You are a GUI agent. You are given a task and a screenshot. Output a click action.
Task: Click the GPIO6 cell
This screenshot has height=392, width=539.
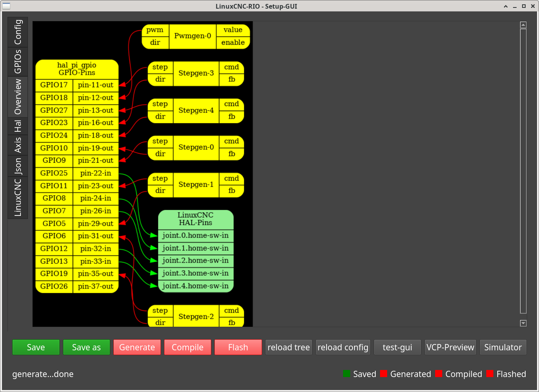tap(54, 236)
